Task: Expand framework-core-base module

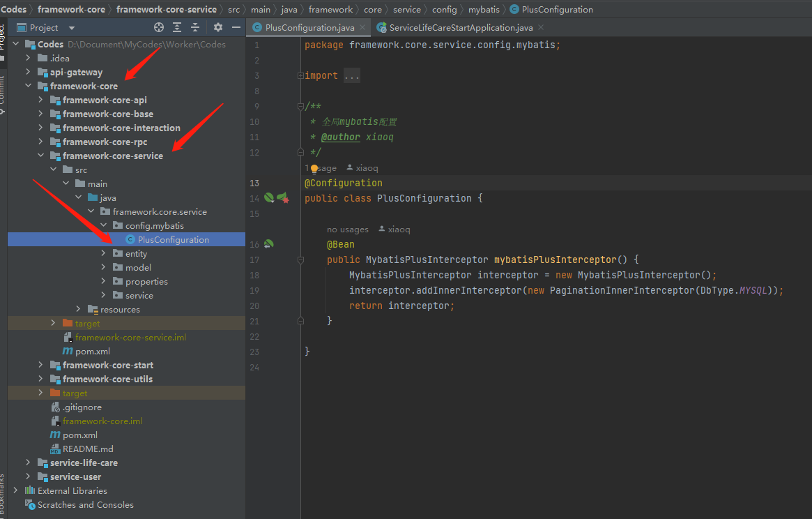Action: [41, 114]
